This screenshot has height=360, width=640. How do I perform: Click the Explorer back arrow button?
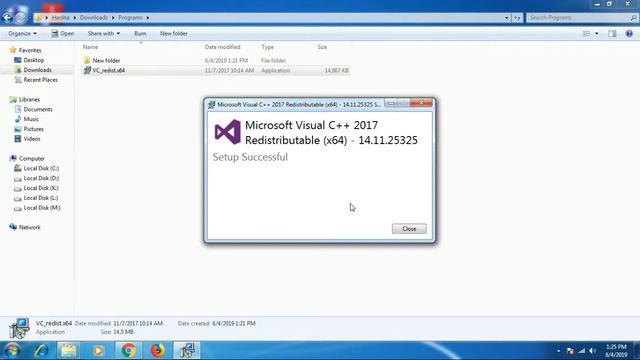pos(7,18)
